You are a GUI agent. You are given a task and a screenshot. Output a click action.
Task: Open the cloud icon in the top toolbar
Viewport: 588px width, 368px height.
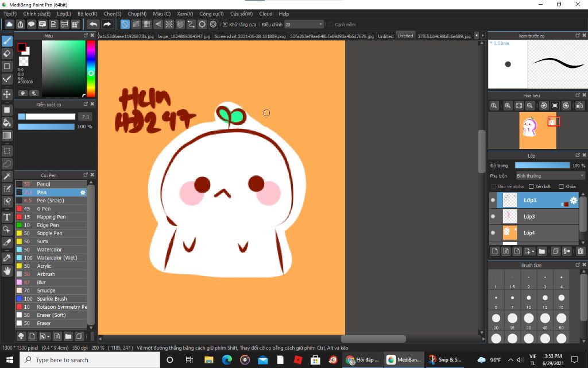coord(9,24)
